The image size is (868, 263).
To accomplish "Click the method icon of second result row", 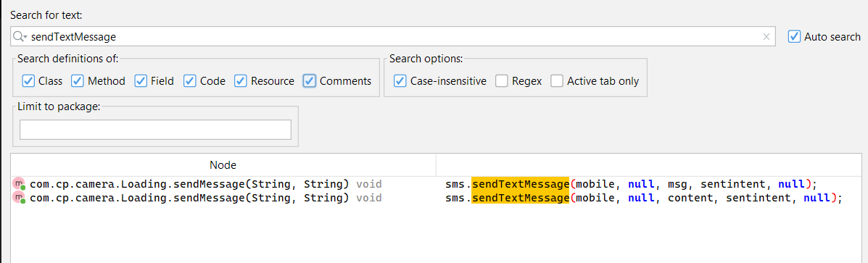I will click(20, 198).
